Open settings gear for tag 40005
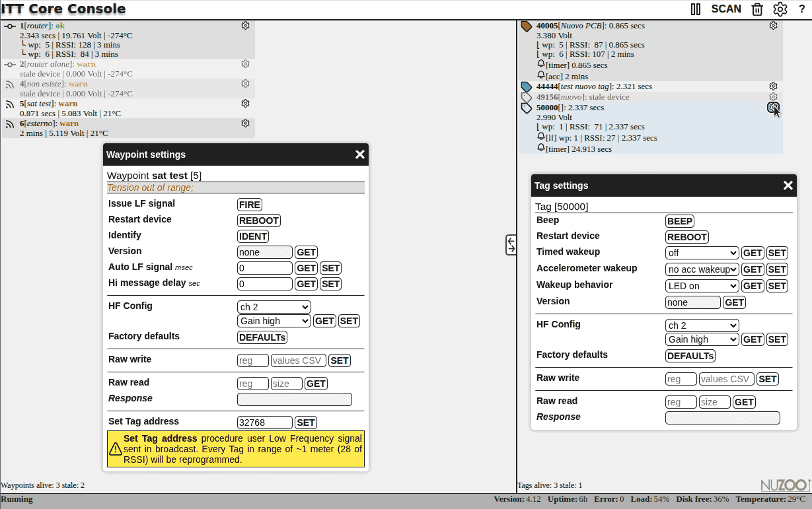The width and height of the screenshot is (812, 509). (773, 26)
